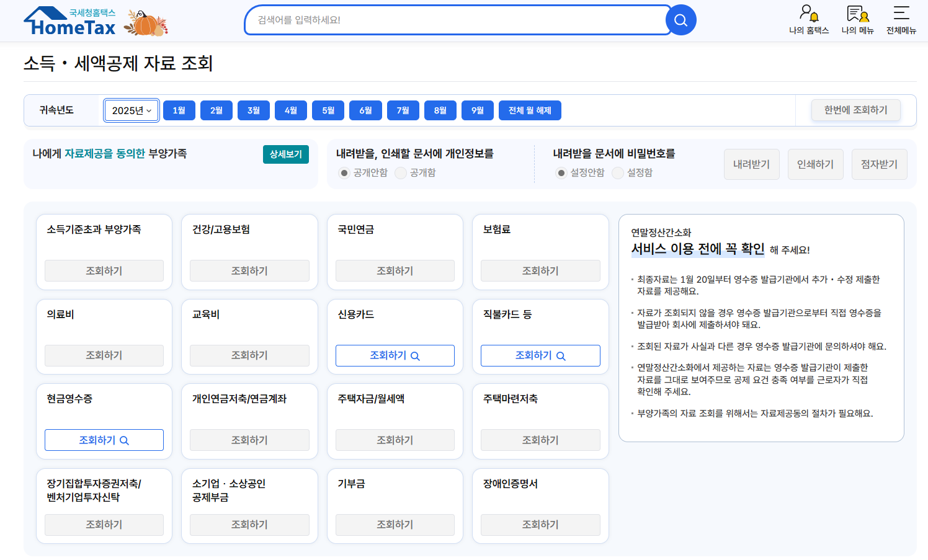This screenshot has height=560, width=928.
Task: Click the 인쇄하기 print button
Action: point(815,164)
